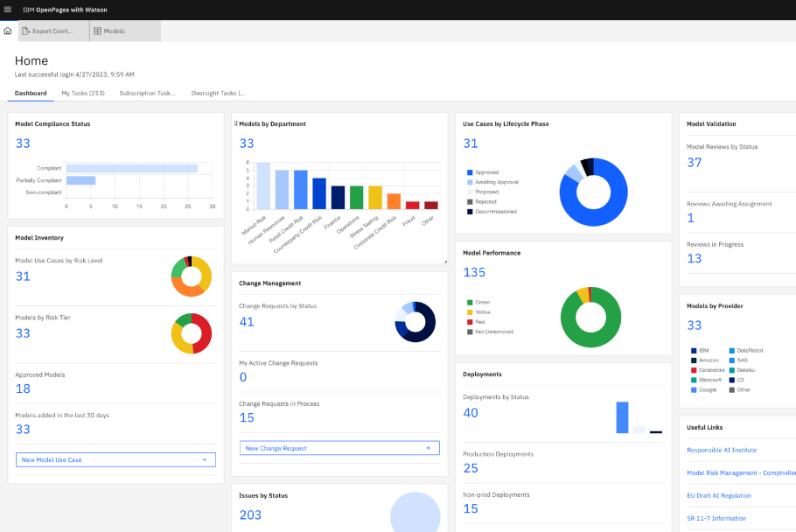Grab the Models by Department drag handle
Image resolution: width=796 pixels, height=532 pixels.
[236, 124]
